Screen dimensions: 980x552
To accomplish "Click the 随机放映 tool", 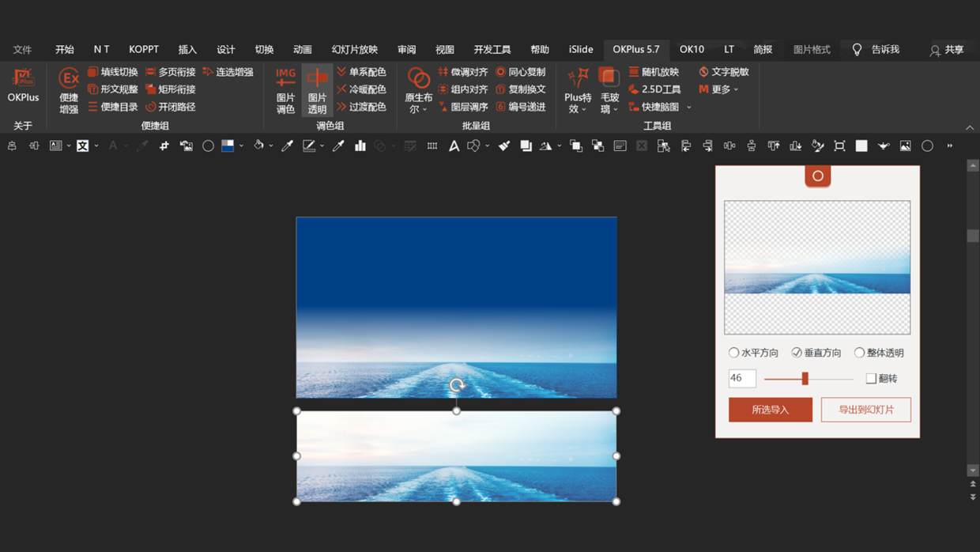I will [654, 72].
